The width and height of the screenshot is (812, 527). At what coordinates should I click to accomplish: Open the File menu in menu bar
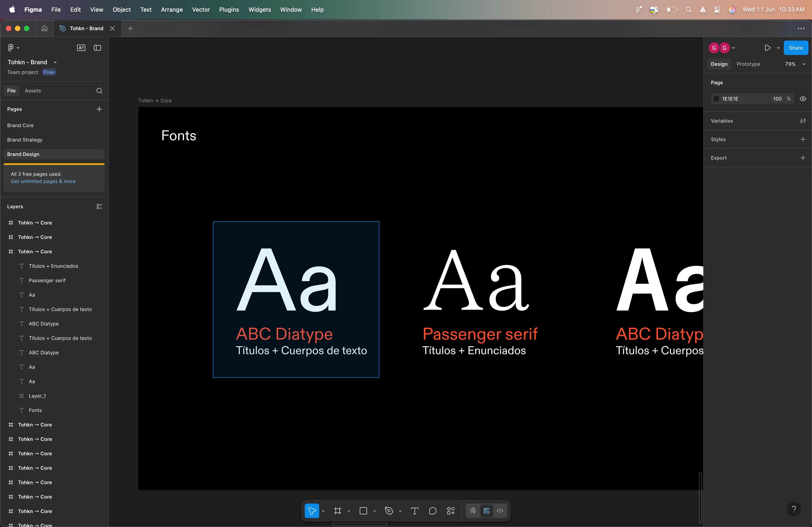tap(56, 9)
